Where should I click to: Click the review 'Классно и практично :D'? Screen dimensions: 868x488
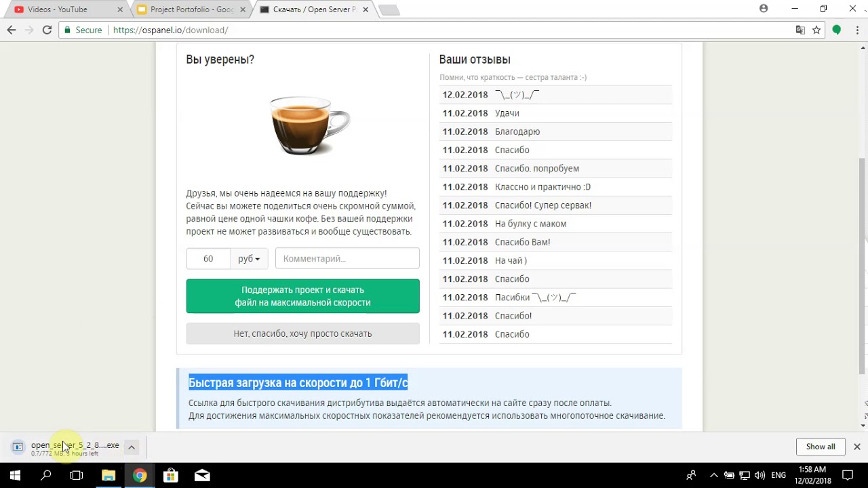(542, 186)
